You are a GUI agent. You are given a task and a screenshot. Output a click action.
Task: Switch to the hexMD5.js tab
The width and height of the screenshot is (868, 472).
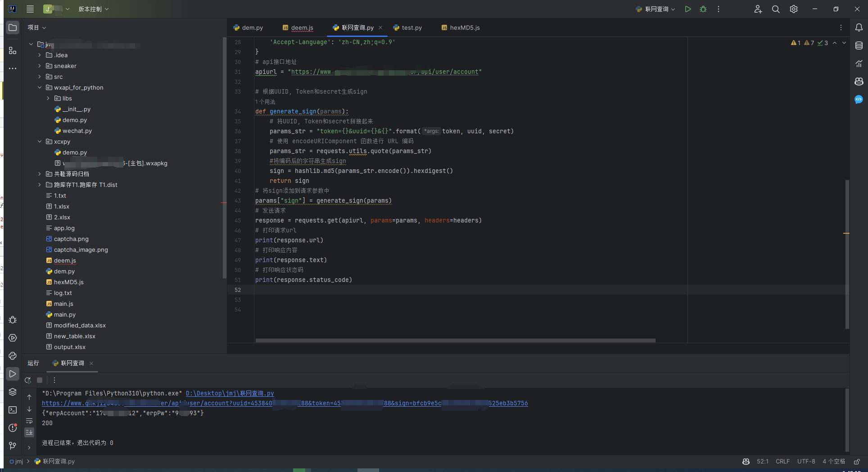(x=461, y=27)
